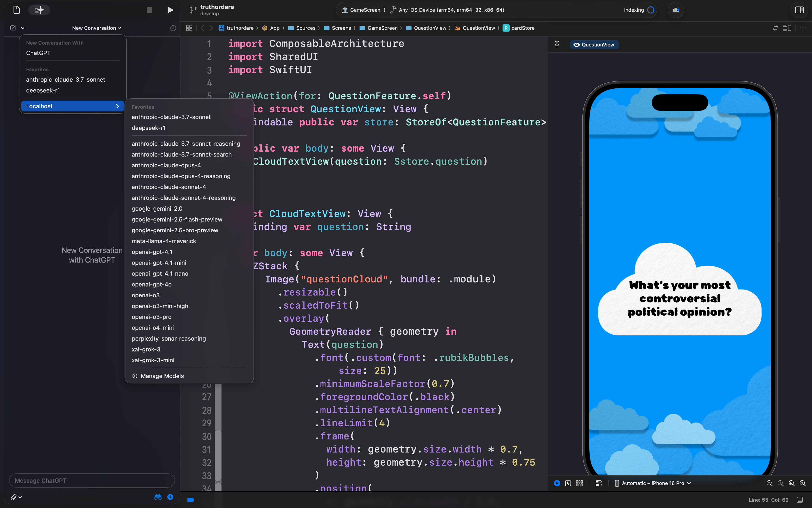Switch preview to Selectable mode
Screen dimensions: 812x508
pyautogui.click(x=568, y=483)
